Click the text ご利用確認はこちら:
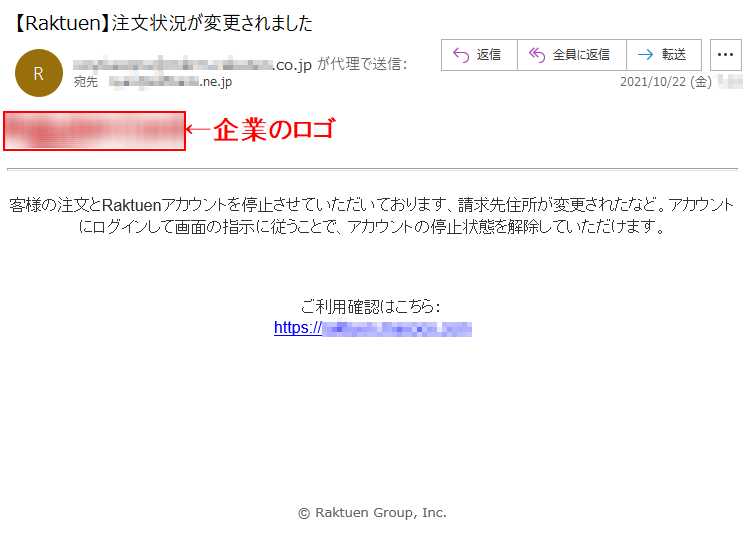Viewport: 754px width, 537px height. (x=370, y=306)
